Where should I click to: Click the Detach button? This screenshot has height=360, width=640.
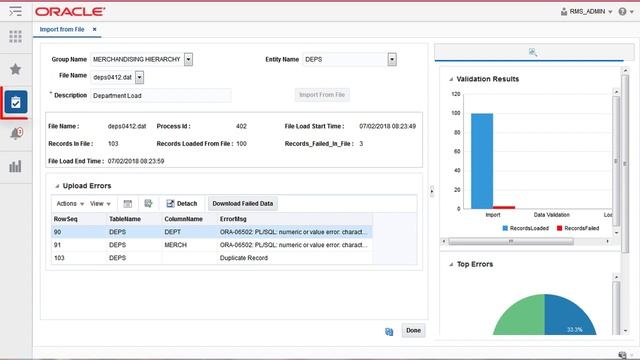(182, 203)
